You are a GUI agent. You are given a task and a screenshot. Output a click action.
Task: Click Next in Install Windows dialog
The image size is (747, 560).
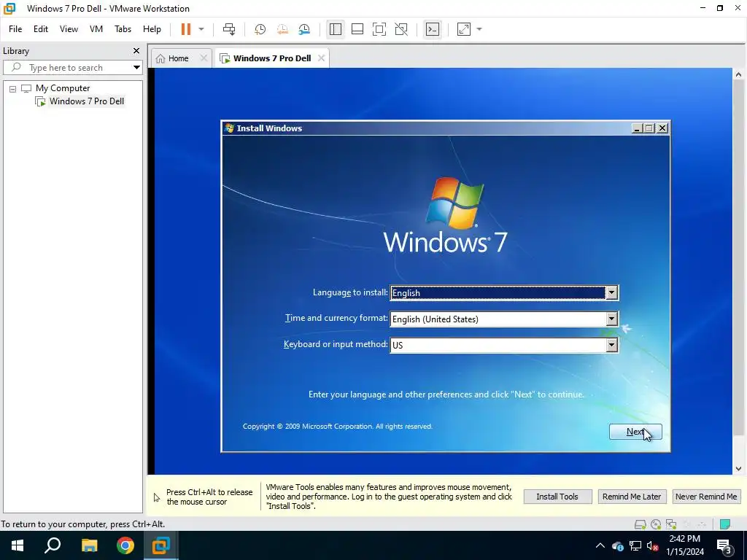(635, 432)
